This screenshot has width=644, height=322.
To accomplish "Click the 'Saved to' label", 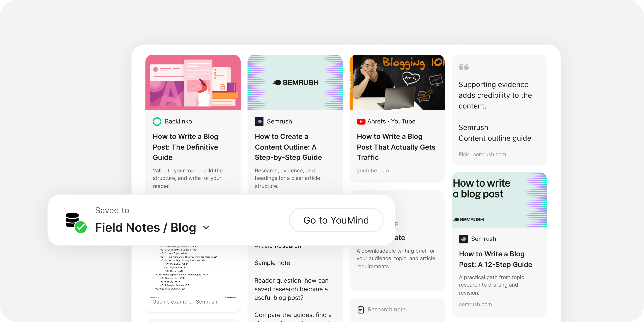I will (x=112, y=210).
